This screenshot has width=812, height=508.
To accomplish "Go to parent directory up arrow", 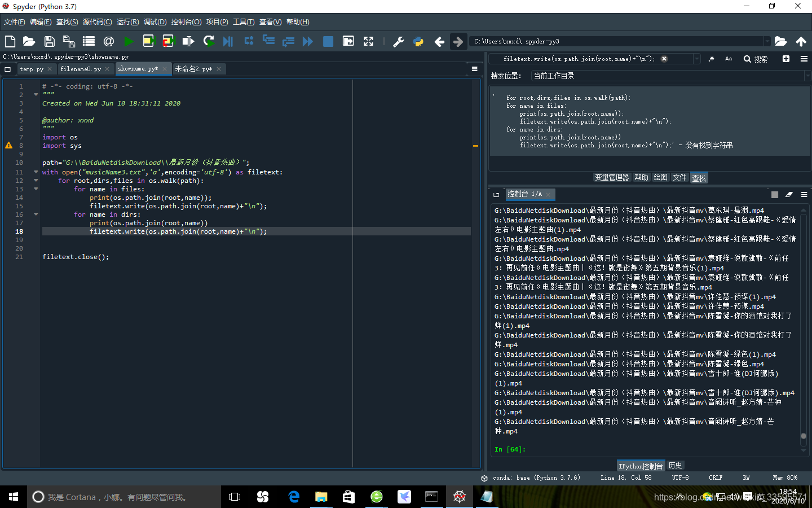I will [x=801, y=41].
